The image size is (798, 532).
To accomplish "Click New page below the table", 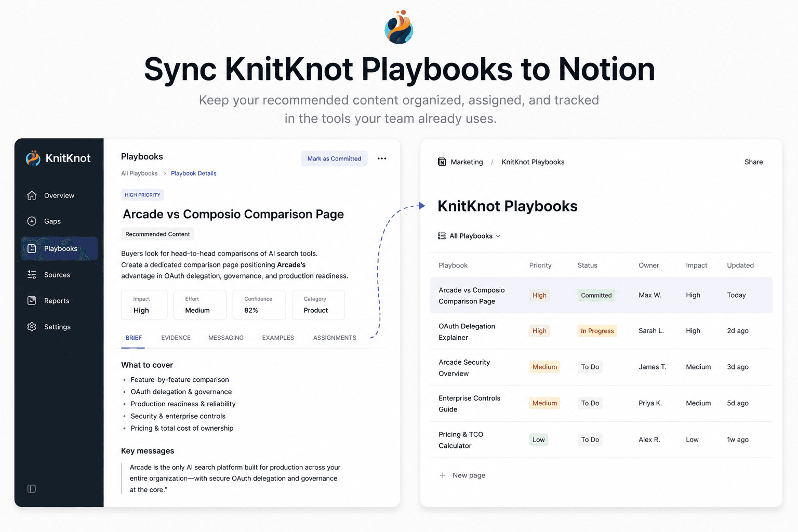I will 469,475.
